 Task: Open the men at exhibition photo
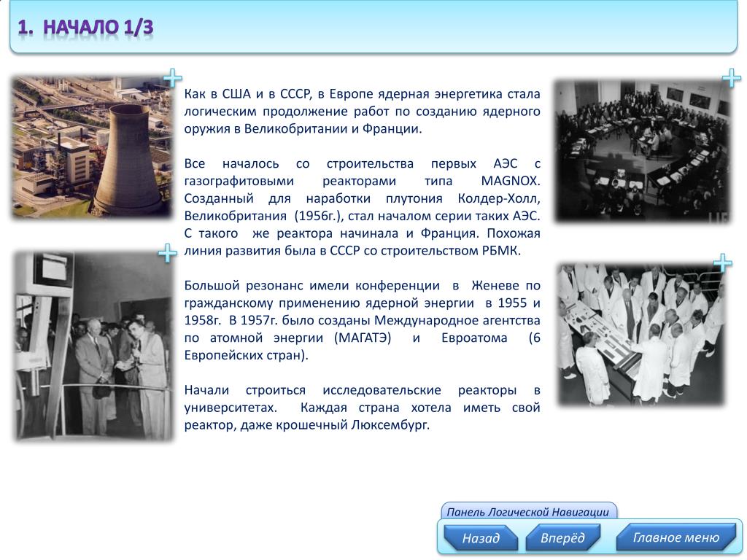click(94, 346)
